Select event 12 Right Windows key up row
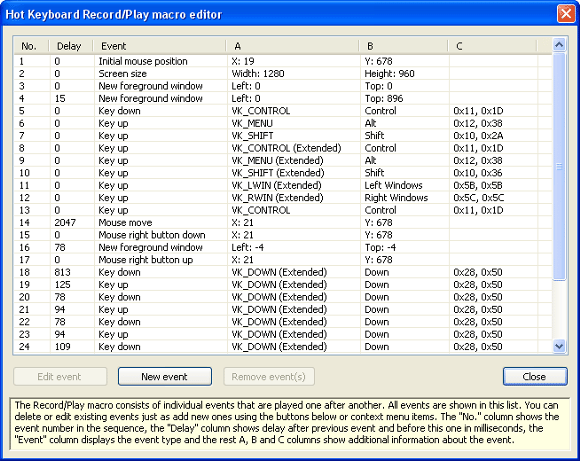580x461 pixels. point(283,198)
